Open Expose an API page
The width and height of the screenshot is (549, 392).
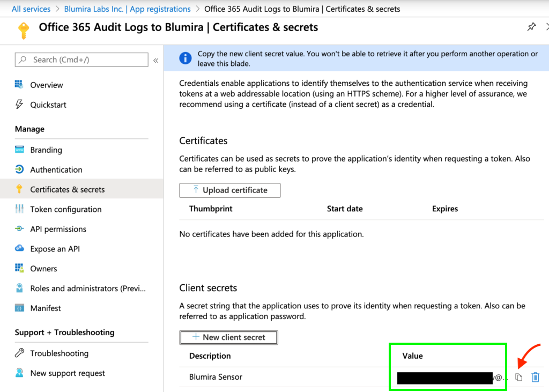55,249
